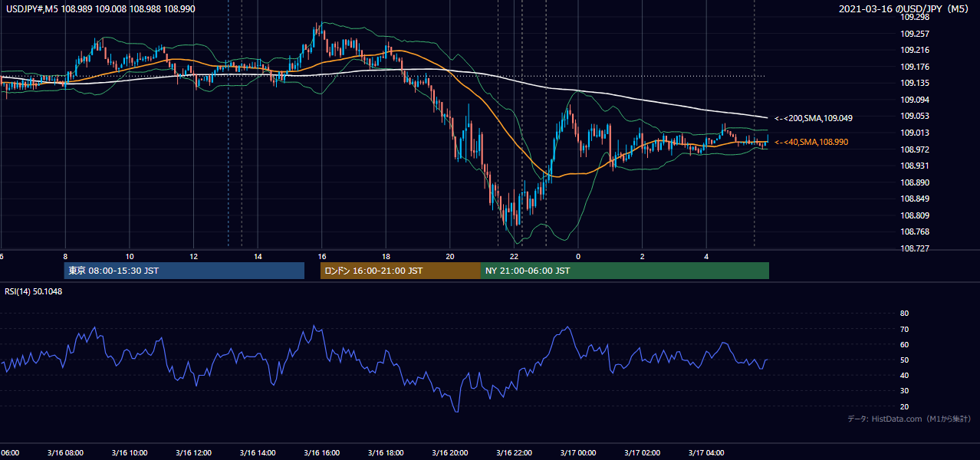The width and height of the screenshot is (980, 460).
Task: Click the bottom axis label 3/16 14:00
Action: 258,453
